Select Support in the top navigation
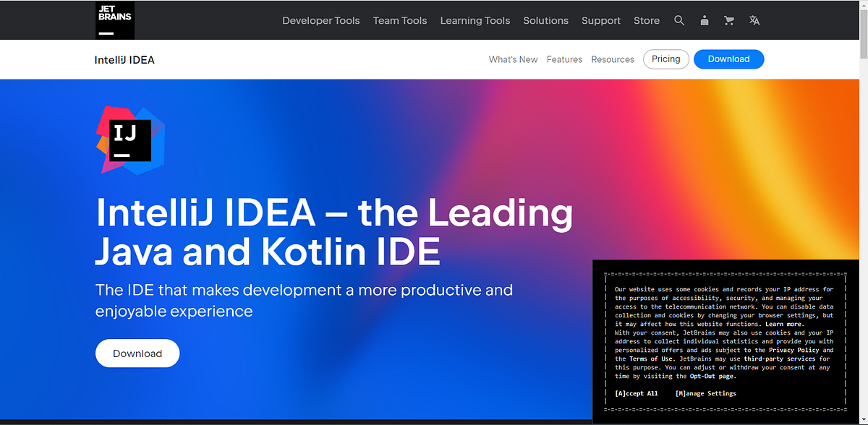Viewport: 868px width, 425px height. (600, 20)
